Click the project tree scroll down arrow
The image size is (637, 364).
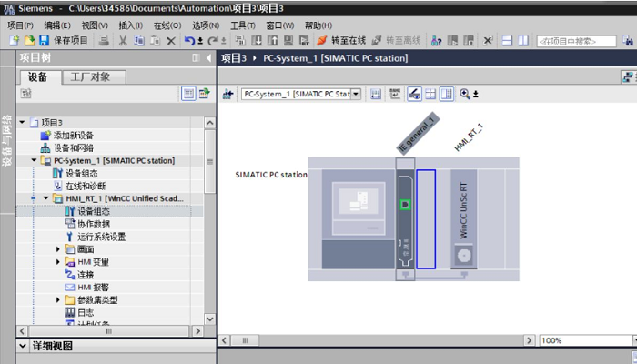pyautogui.click(x=210, y=319)
